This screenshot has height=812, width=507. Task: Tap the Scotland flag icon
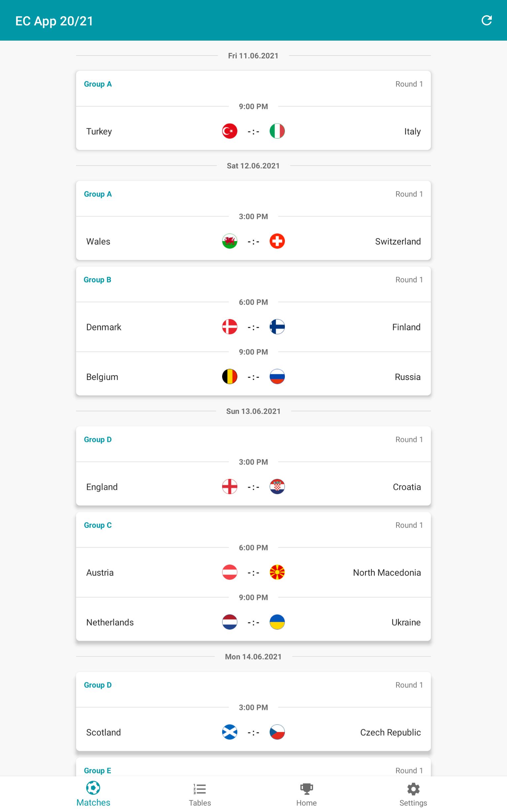[230, 732]
